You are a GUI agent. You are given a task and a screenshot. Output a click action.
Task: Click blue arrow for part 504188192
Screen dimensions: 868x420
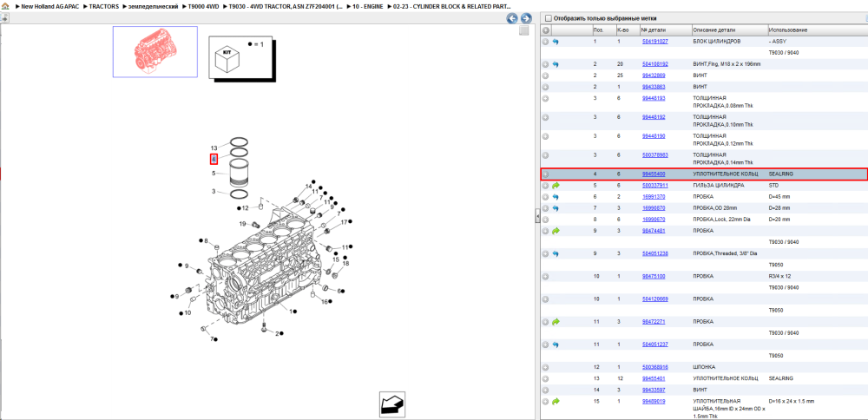pyautogui.click(x=556, y=64)
